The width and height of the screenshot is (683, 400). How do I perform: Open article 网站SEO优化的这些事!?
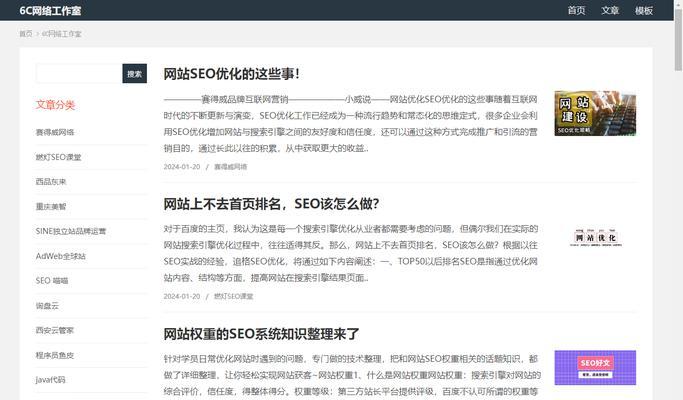coord(231,74)
